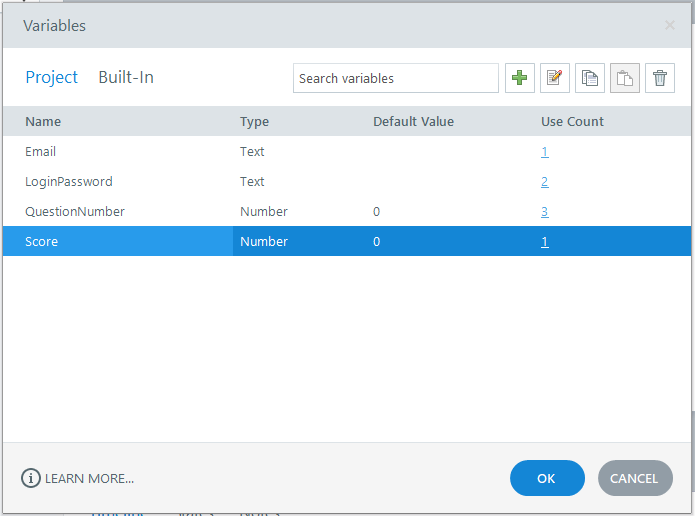The width and height of the screenshot is (695, 516).
Task: Open the use count link for QuestionNumber
Action: click(x=545, y=212)
